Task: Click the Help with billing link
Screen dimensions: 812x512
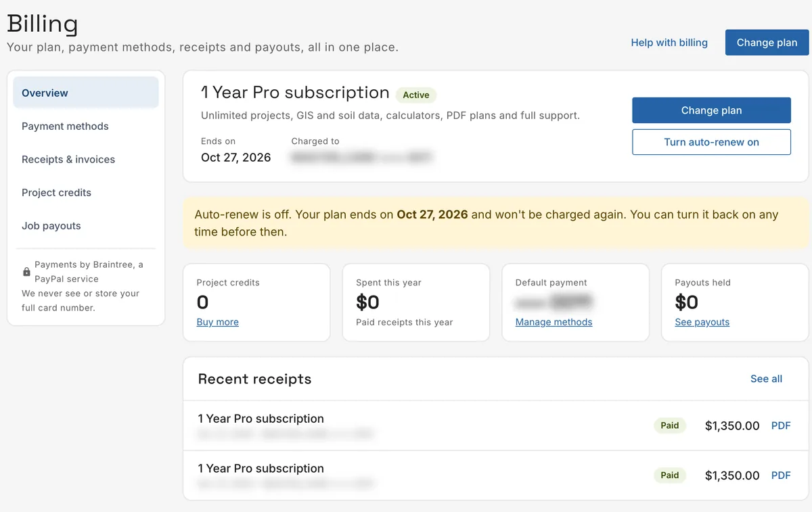Action: pyautogui.click(x=669, y=43)
